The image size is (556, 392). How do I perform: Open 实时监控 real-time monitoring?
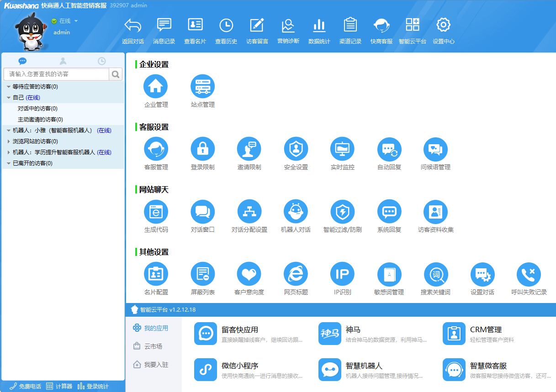pos(342,149)
